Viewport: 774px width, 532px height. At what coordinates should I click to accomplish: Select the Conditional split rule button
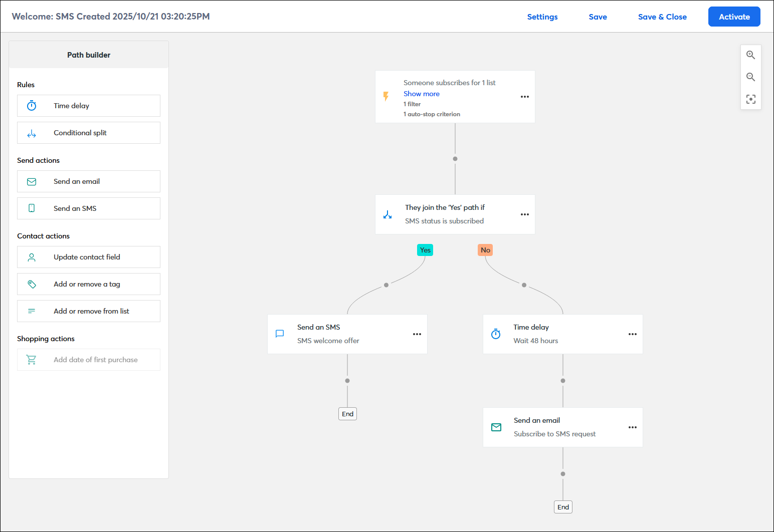tap(89, 133)
